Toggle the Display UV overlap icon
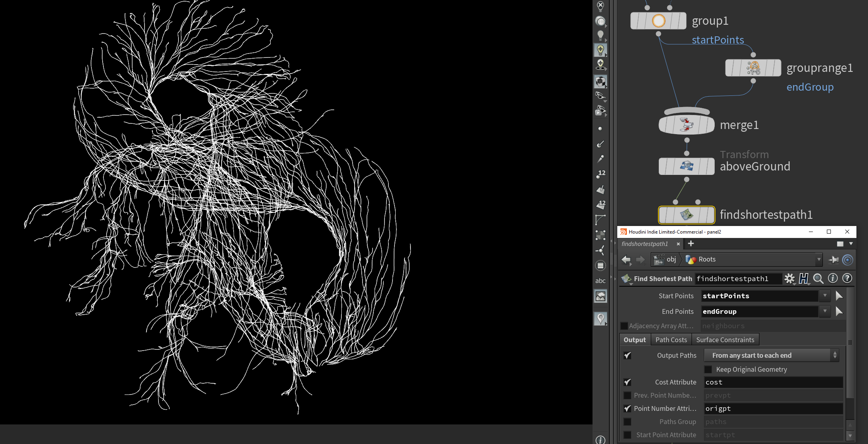The height and width of the screenshot is (444, 868). (x=600, y=266)
